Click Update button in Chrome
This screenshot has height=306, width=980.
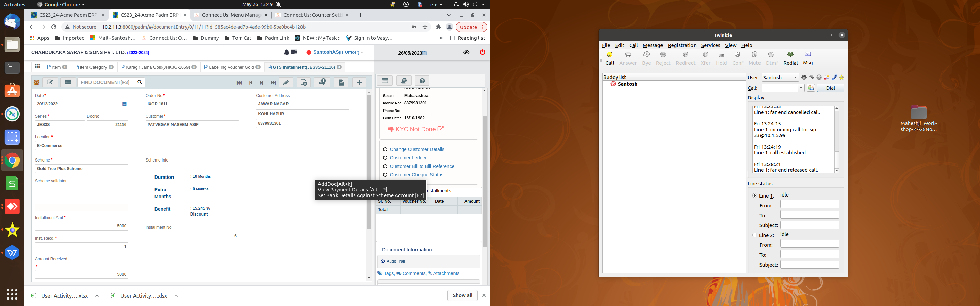[471, 27]
